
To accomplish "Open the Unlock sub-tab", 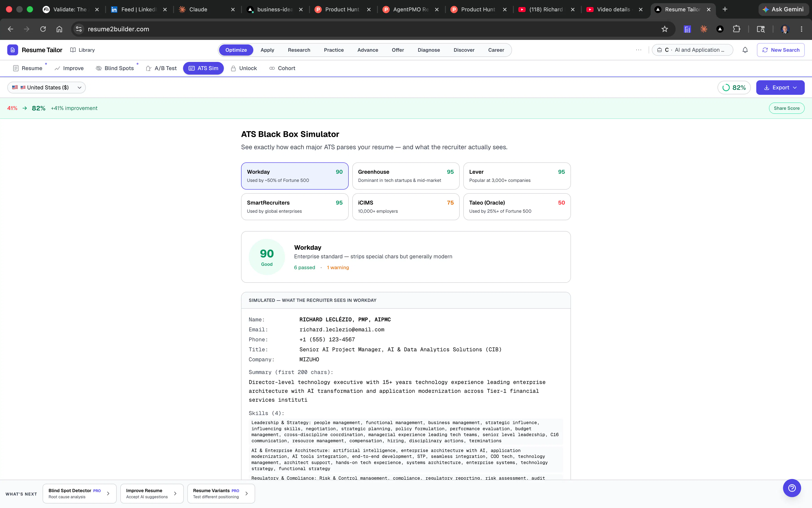I will coord(244,68).
